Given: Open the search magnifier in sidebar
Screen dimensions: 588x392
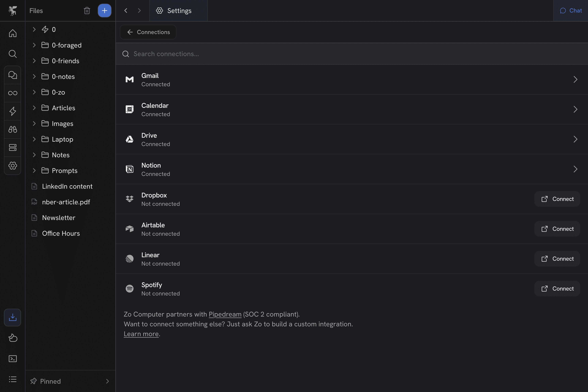Looking at the screenshot, I should (x=13, y=54).
